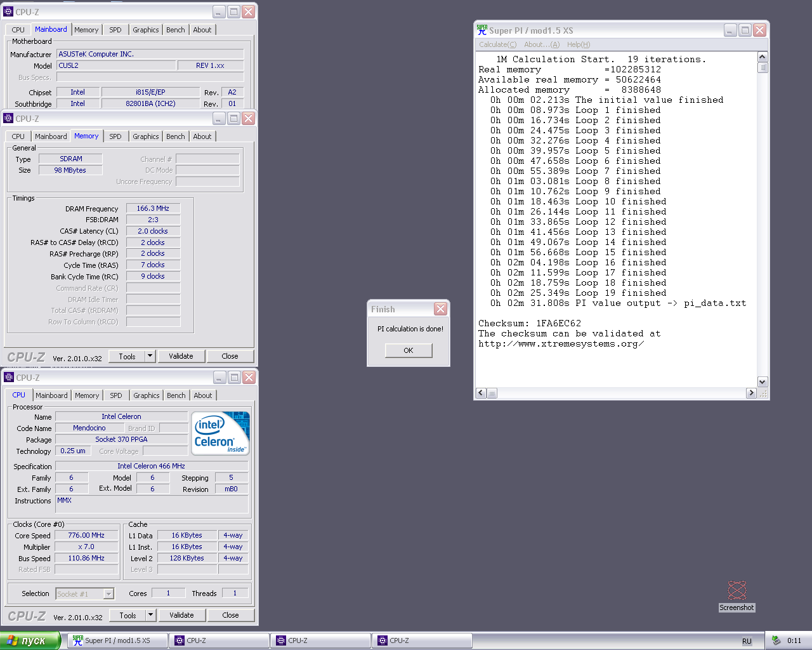Click the Southbridge value 82801BA (ICH2)

point(150,103)
